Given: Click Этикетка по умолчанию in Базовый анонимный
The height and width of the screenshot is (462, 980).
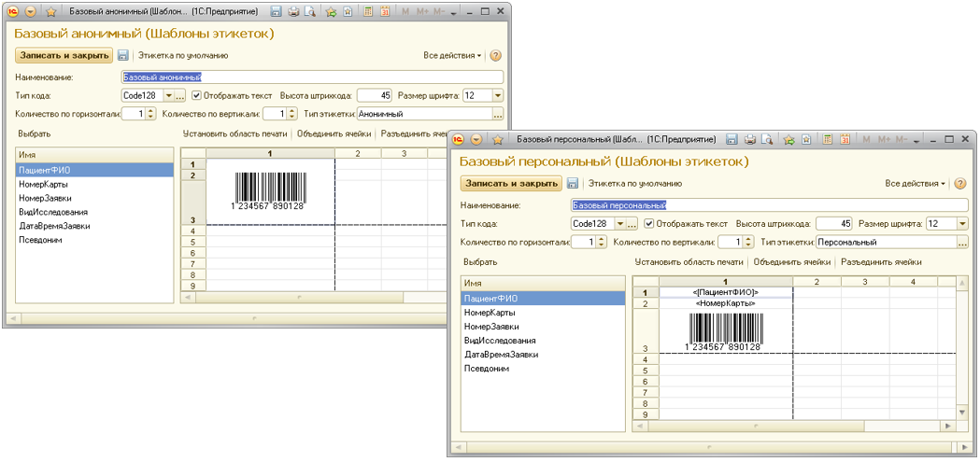Looking at the screenshot, I should pos(183,56).
